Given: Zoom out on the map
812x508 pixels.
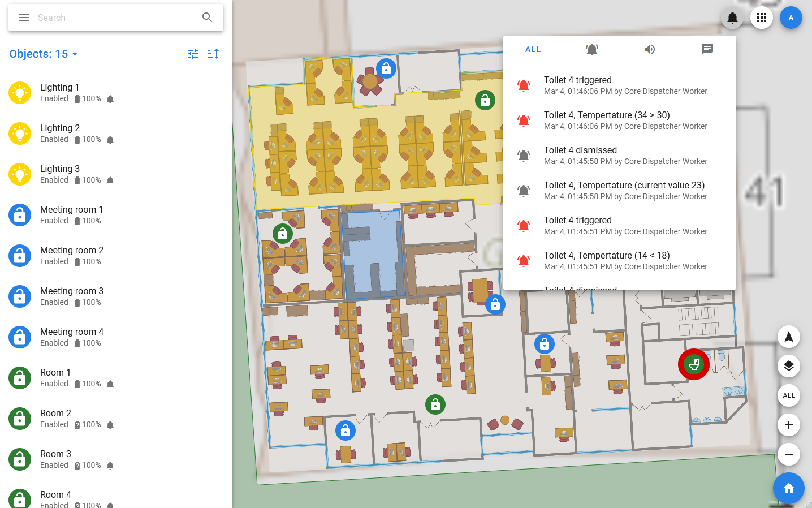Looking at the screenshot, I should tap(789, 454).
